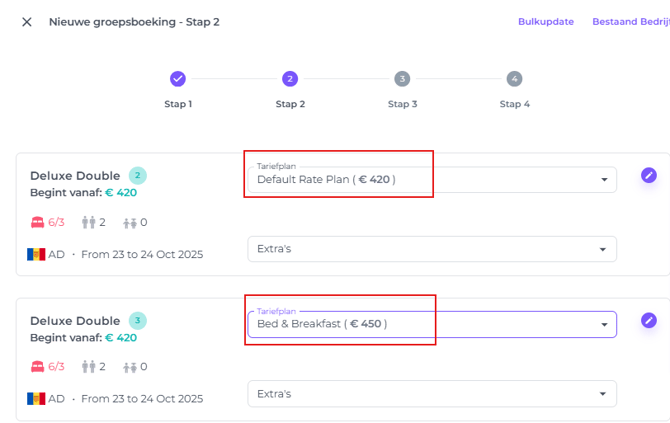The image size is (670, 423).
Task: Open the Default Rate Plan Tariefplan dropdown
Action: 432,180
